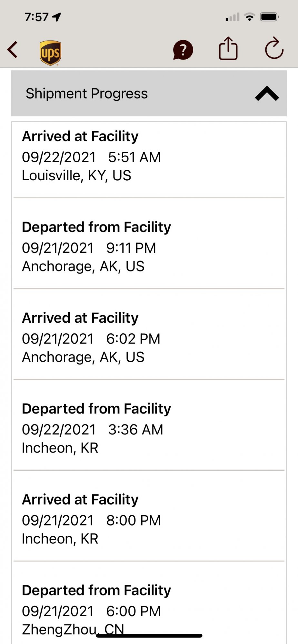The image size is (298, 644).
Task: Select the Anchorage 9:11 PM departure entry
Action: tap(149, 247)
